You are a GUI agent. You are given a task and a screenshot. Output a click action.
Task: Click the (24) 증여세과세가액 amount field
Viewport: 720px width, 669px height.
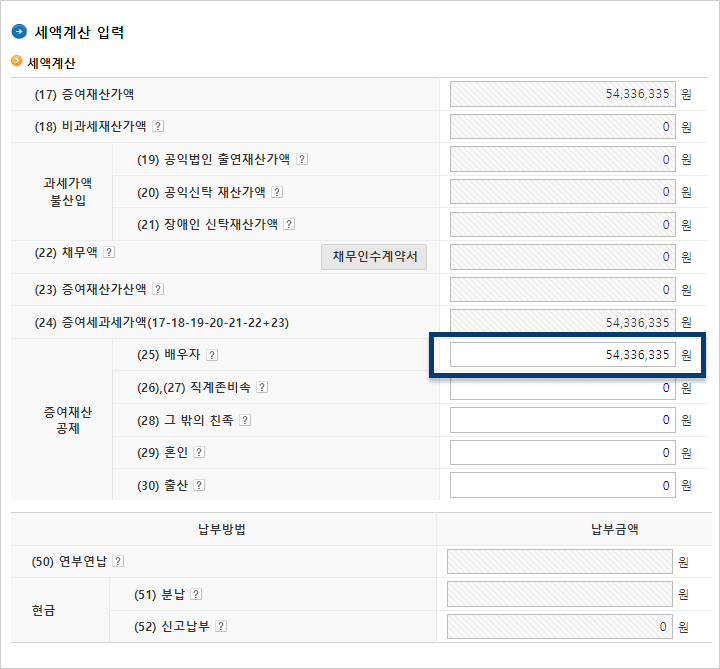(x=562, y=321)
